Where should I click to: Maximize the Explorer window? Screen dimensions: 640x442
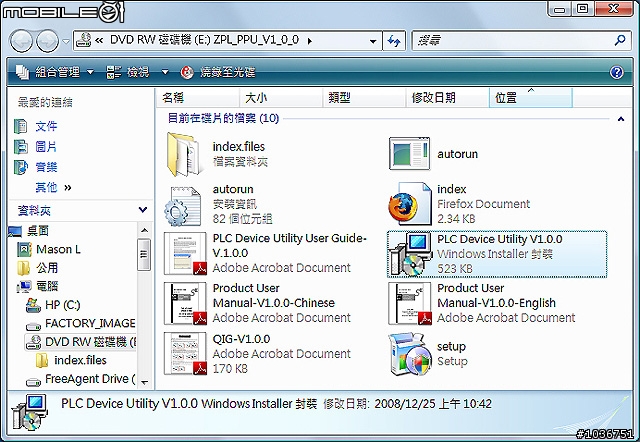[x=583, y=9]
